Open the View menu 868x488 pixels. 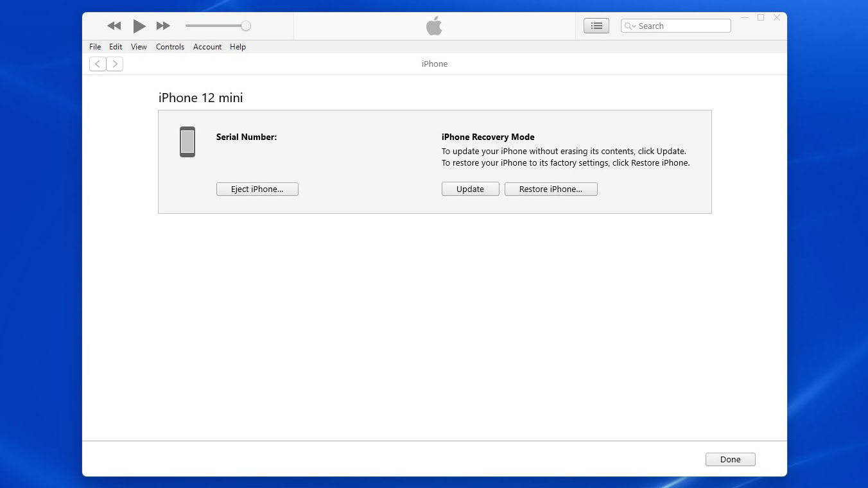tap(139, 47)
